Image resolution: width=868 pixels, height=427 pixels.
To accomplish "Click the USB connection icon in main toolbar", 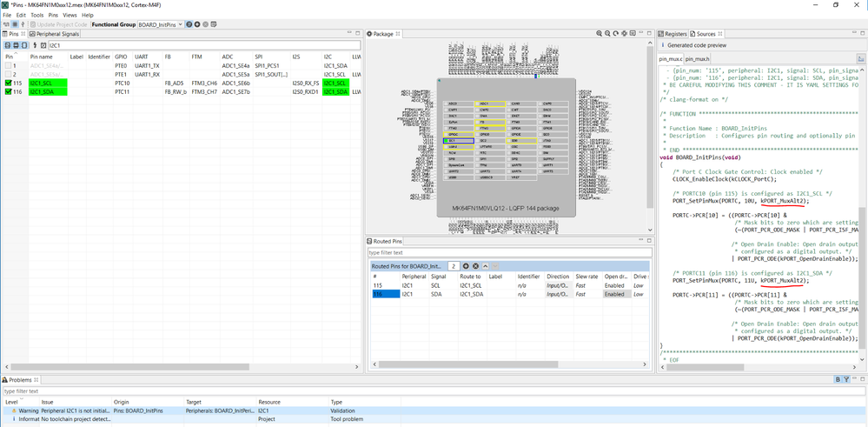I will pyautogui.click(x=23, y=24).
